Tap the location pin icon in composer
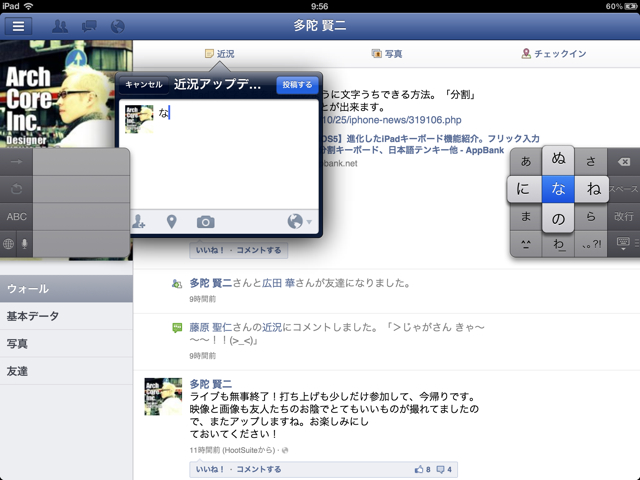This screenshot has width=640, height=480. pyautogui.click(x=172, y=222)
